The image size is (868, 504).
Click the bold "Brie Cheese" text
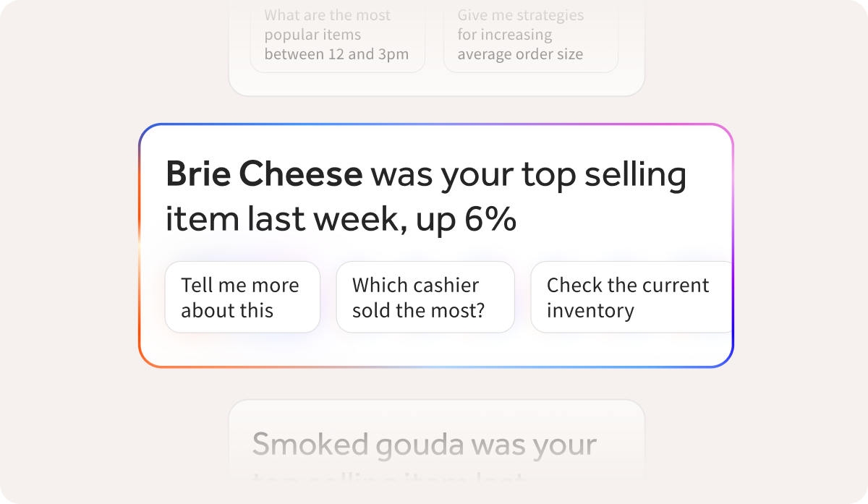[264, 174]
